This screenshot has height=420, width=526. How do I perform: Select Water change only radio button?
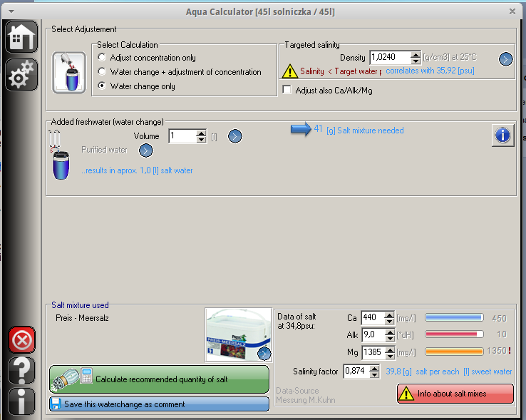pos(103,86)
